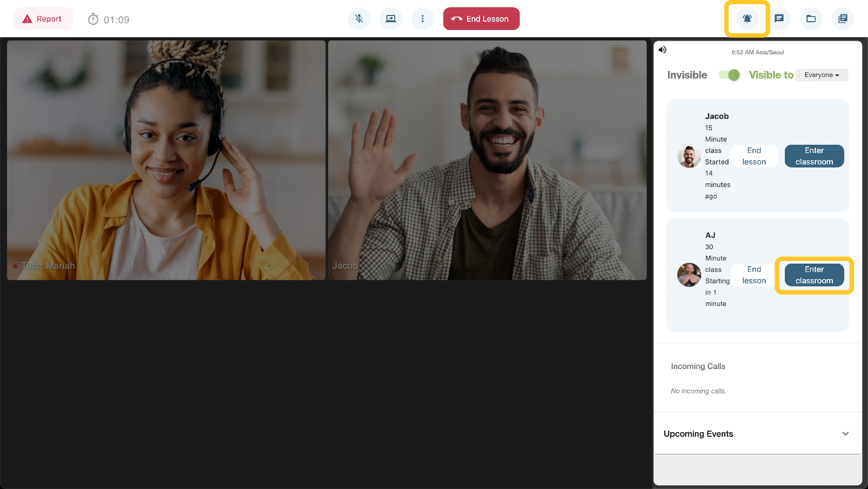Click the 'No incoming calls.' message
Viewport: 868px width, 489px height.
coord(699,391)
